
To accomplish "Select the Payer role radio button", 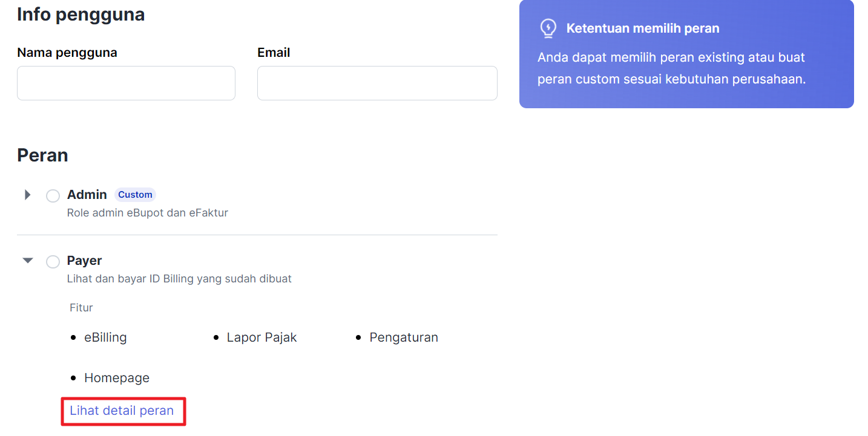I will [x=53, y=261].
